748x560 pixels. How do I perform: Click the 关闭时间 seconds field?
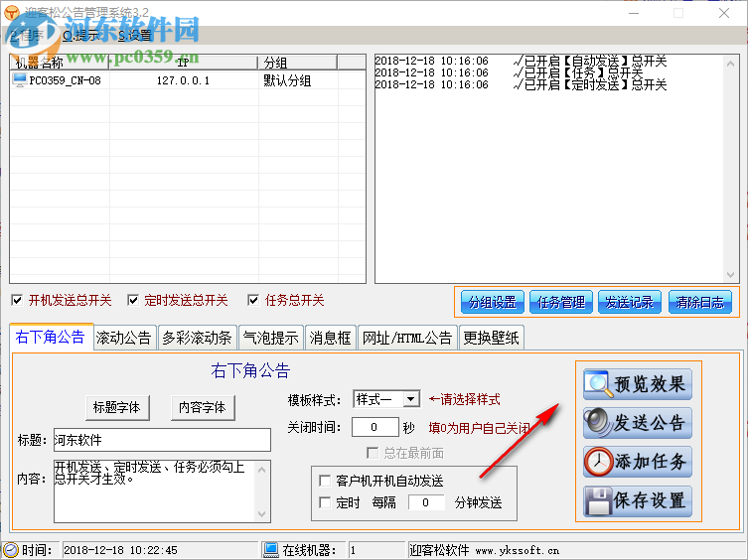pos(374,427)
